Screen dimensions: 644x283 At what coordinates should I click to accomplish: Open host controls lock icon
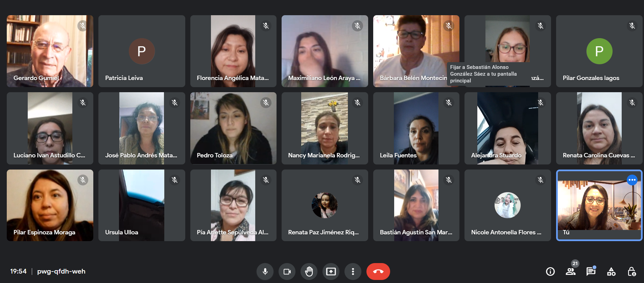631,272
